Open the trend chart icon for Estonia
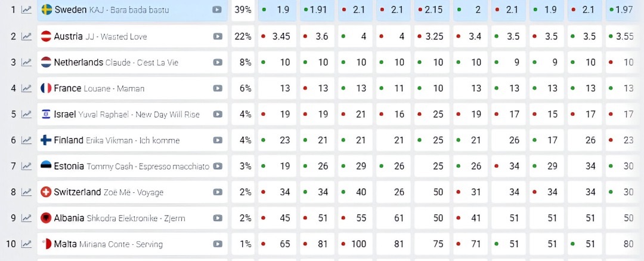This screenshot has height=261, width=644. coord(27,166)
